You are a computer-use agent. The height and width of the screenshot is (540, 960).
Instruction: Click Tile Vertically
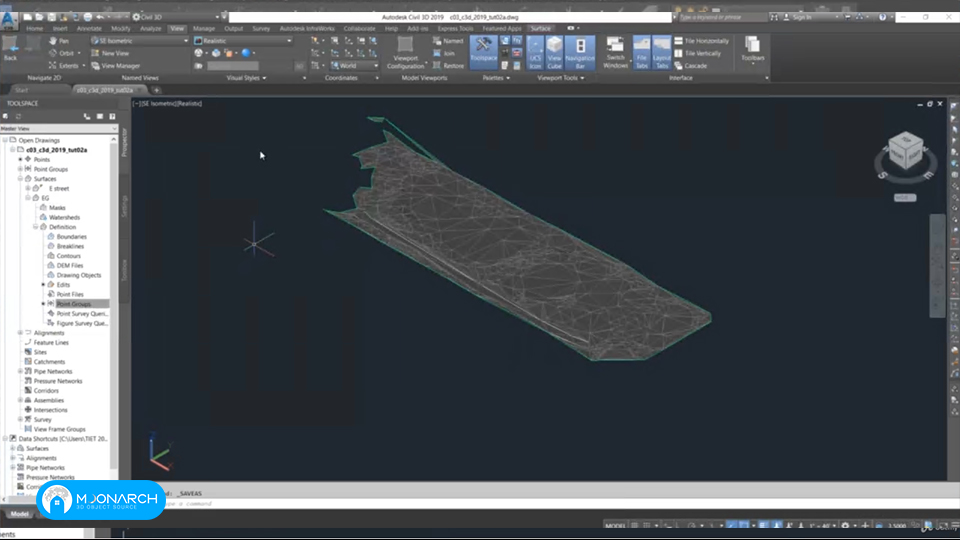pyautogui.click(x=698, y=53)
